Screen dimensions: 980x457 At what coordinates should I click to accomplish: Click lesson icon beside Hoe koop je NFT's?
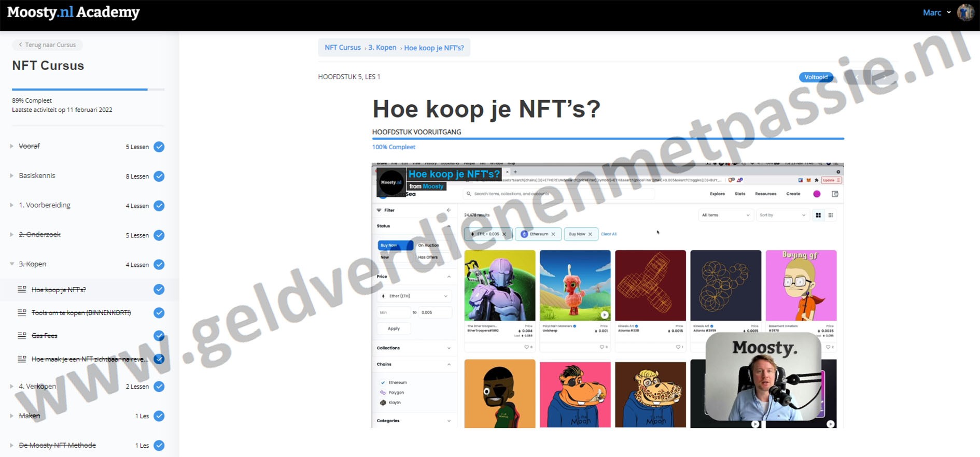(x=22, y=290)
